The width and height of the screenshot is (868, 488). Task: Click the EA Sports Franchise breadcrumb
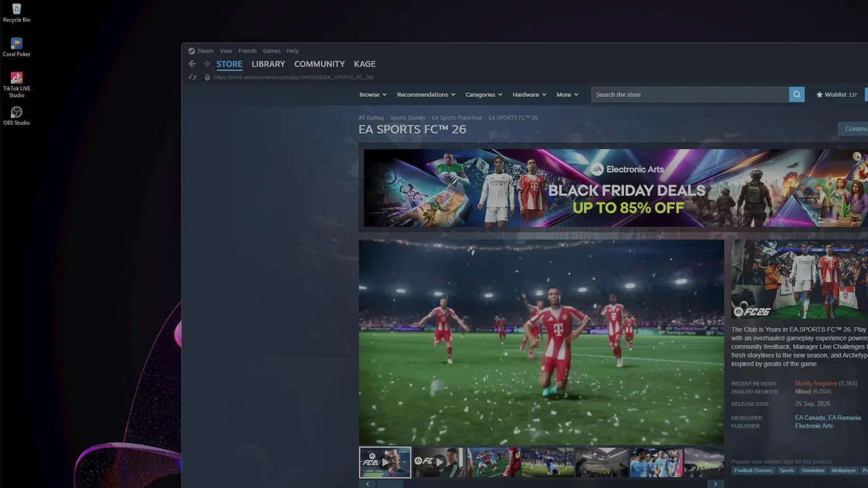tap(456, 118)
